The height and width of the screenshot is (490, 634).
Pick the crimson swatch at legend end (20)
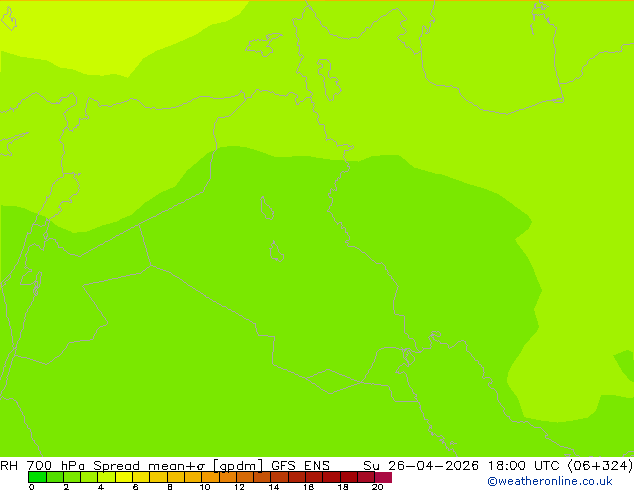[x=383, y=477]
